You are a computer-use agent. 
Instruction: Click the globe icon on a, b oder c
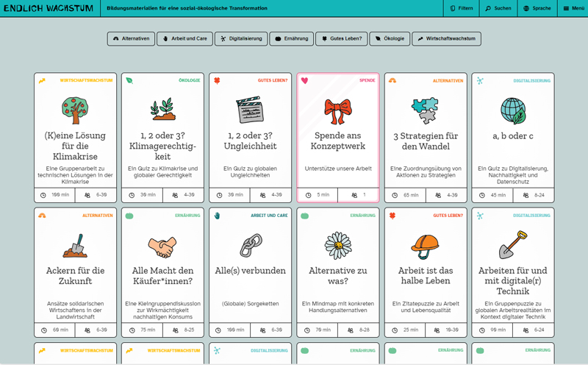click(513, 110)
